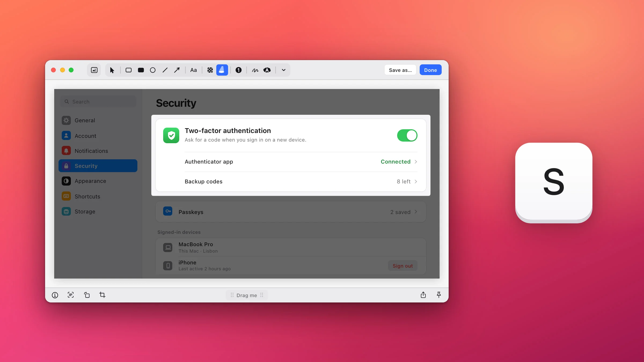Select Notifications in the sidebar
The image size is (644, 362).
98,151
